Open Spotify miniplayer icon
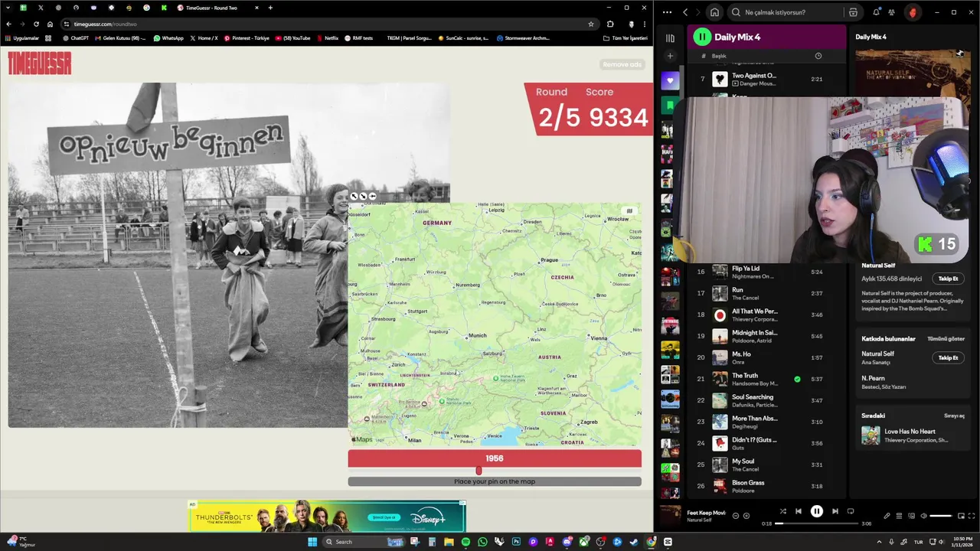This screenshot has width=980, height=551. [961, 516]
